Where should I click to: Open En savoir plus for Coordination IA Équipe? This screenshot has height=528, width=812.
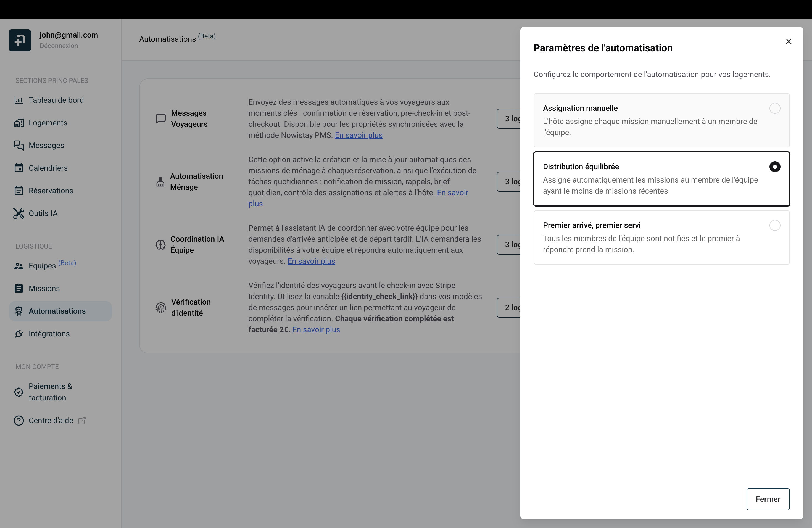tap(311, 261)
